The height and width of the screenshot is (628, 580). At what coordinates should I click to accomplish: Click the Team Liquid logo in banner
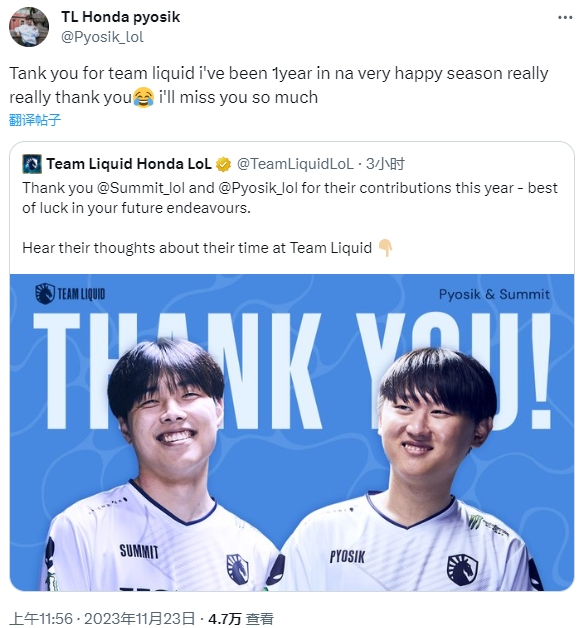[x=70, y=294]
